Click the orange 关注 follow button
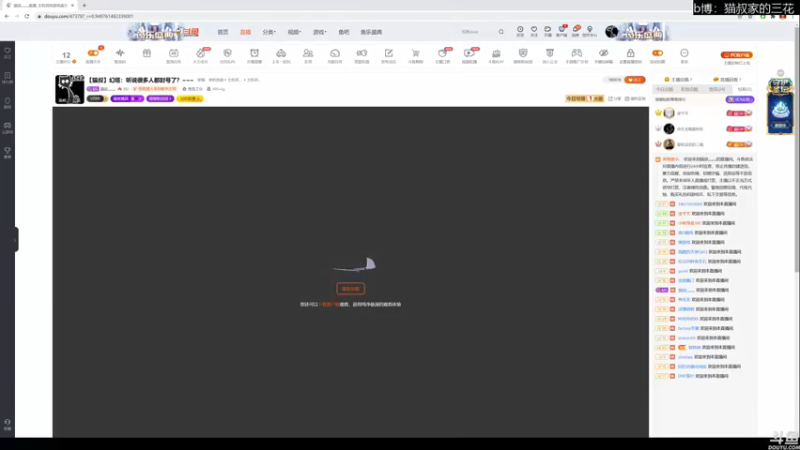 tap(635, 80)
